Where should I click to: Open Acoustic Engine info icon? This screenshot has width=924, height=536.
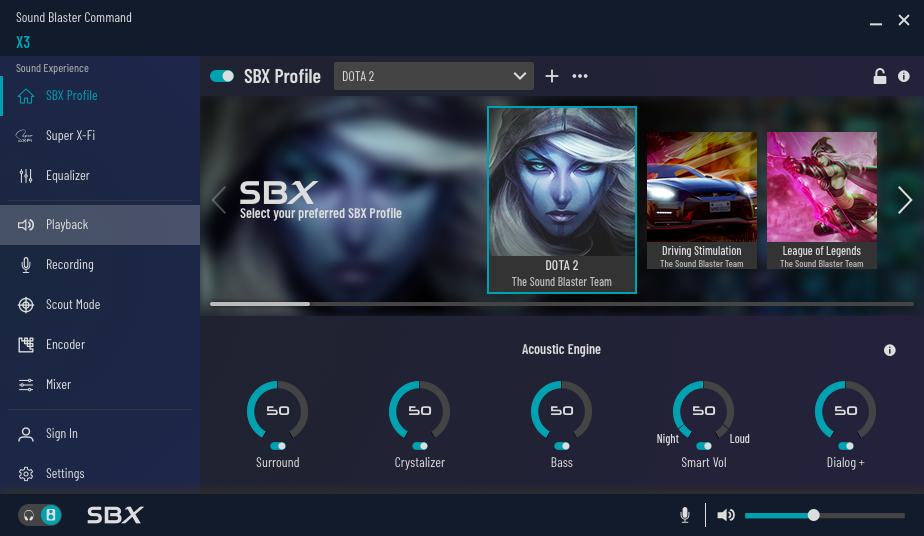click(x=890, y=350)
